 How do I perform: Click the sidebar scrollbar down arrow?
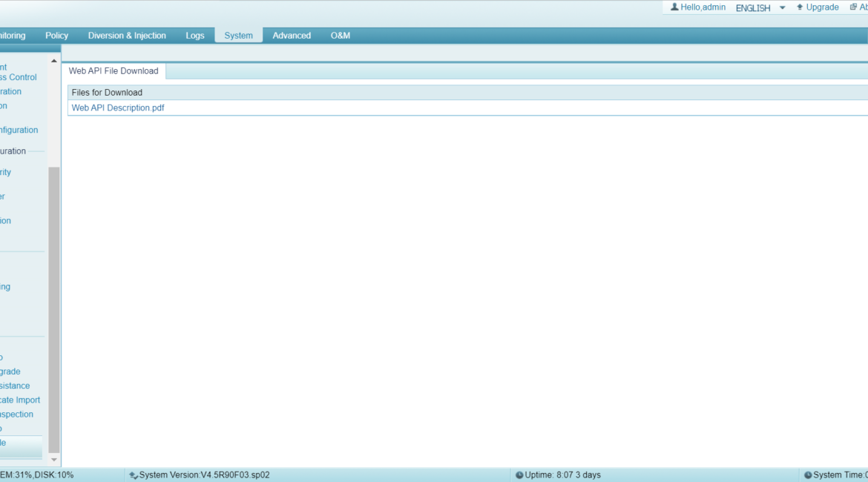click(x=53, y=458)
